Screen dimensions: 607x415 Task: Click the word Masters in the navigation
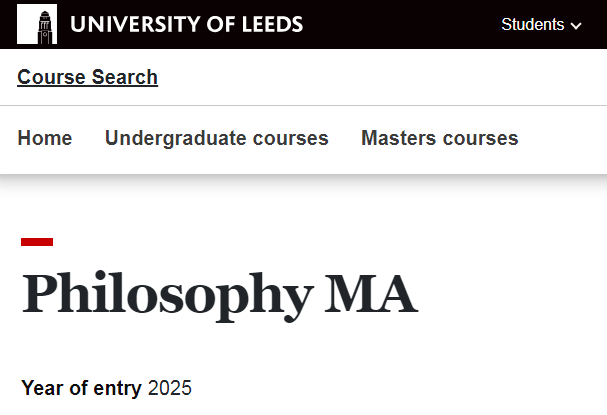point(398,138)
